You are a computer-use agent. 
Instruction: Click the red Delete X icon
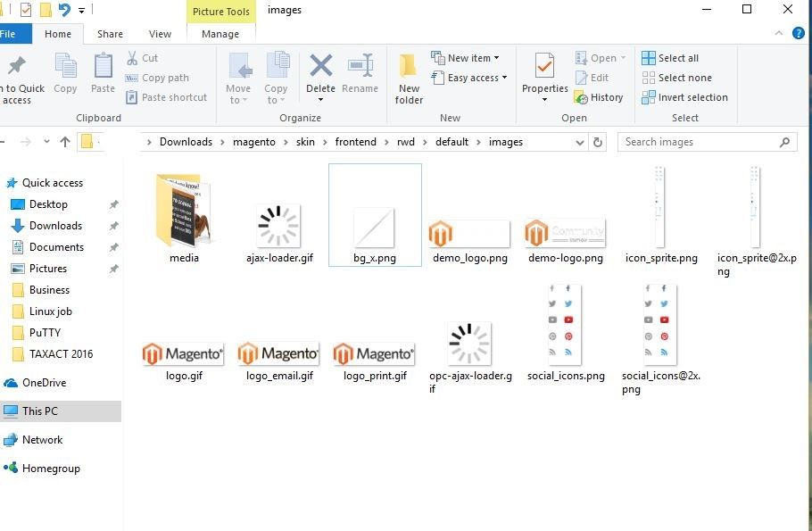321,66
